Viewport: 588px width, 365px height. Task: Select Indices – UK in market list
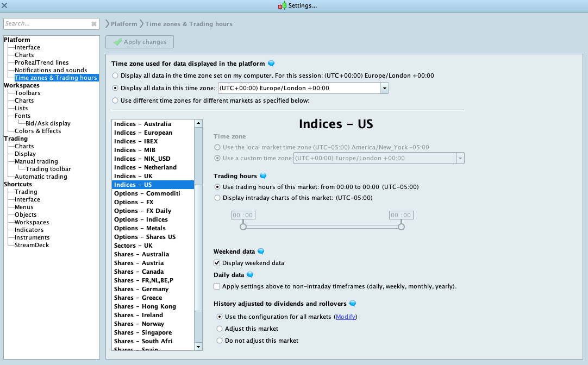click(153, 176)
